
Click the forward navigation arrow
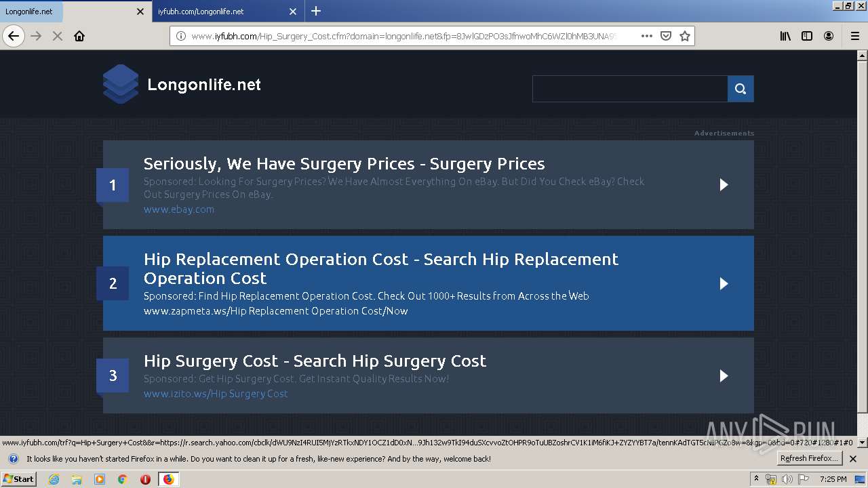(x=37, y=36)
